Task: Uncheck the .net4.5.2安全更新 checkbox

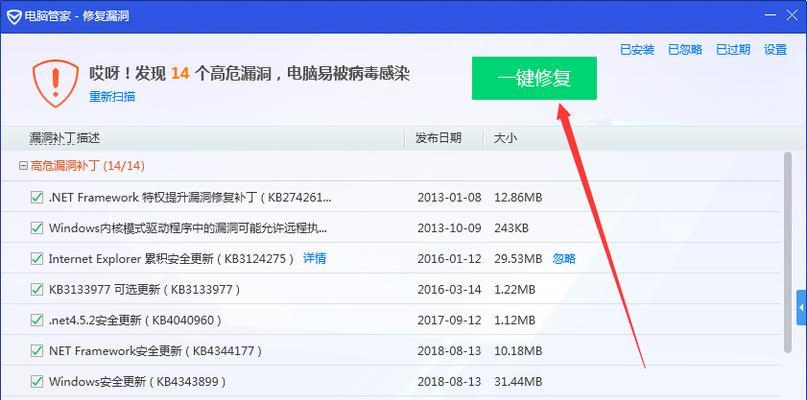Action: pyautogui.click(x=37, y=320)
